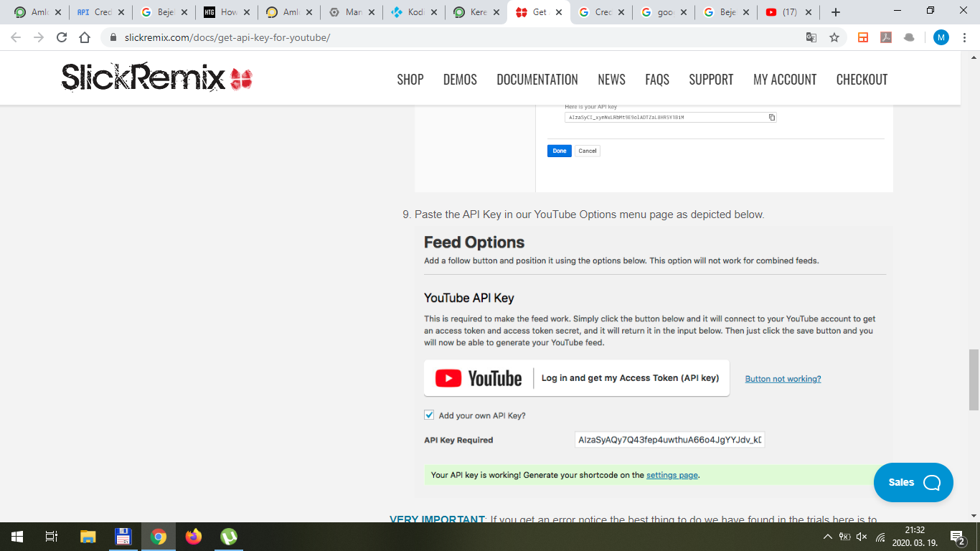
Task: Reload the page with the refresh icon
Action: 62,37
